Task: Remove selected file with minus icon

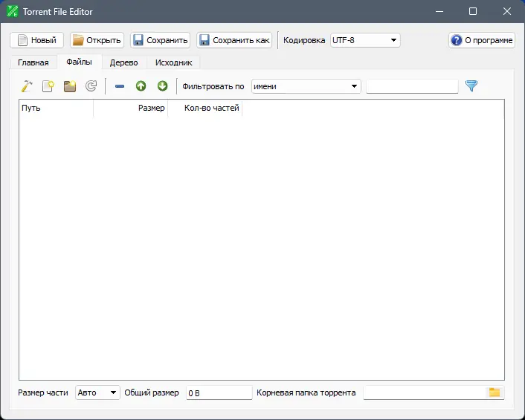Action: pos(120,86)
